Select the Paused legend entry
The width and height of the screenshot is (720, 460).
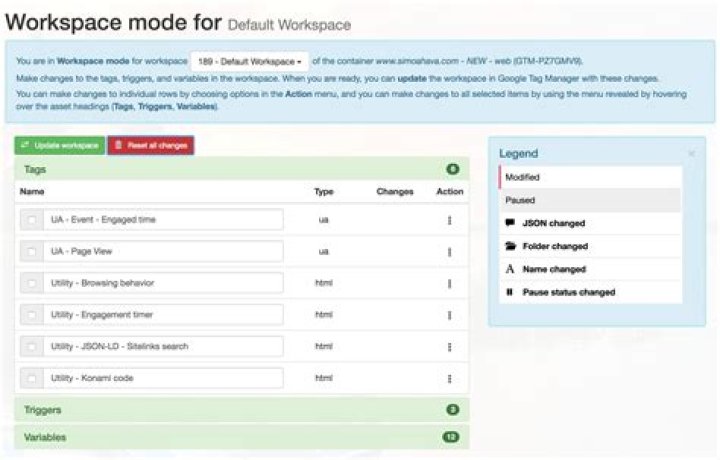(x=590, y=200)
